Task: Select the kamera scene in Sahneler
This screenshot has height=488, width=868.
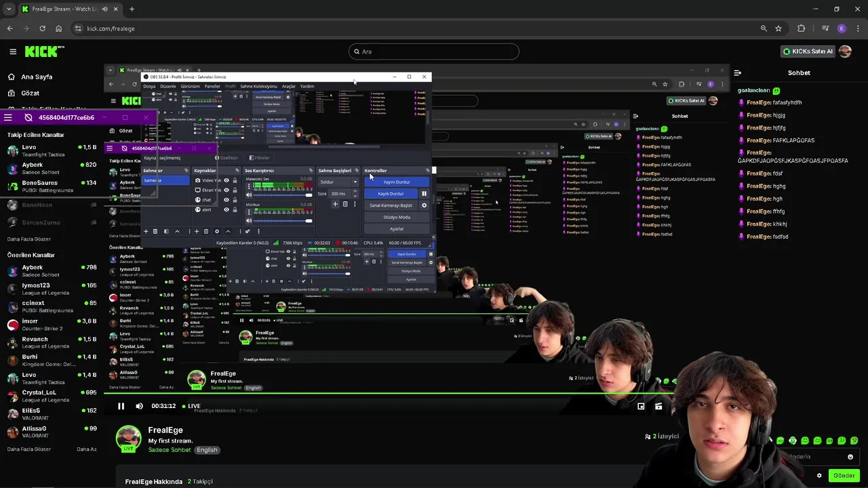Action: [166, 180]
